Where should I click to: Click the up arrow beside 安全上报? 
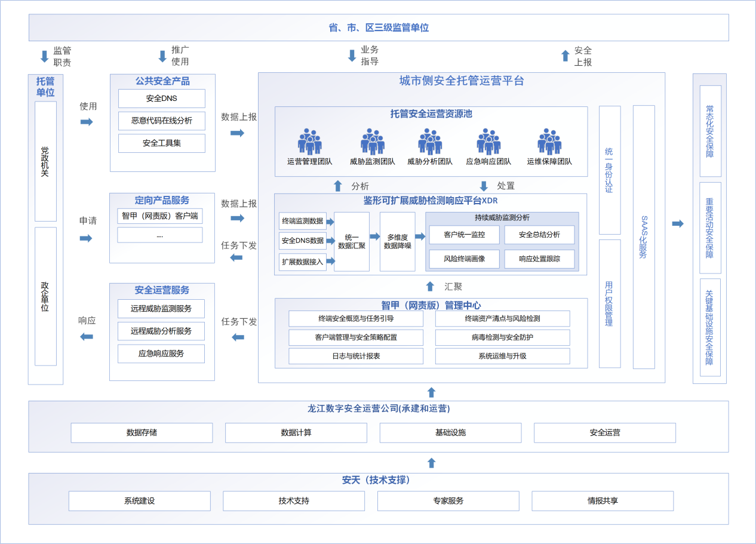565,56
